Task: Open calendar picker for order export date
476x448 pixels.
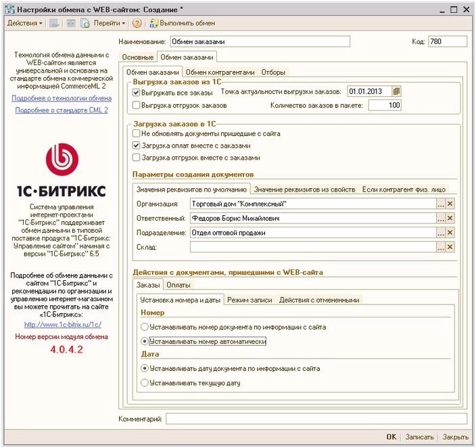Action: (x=397, y=91)
